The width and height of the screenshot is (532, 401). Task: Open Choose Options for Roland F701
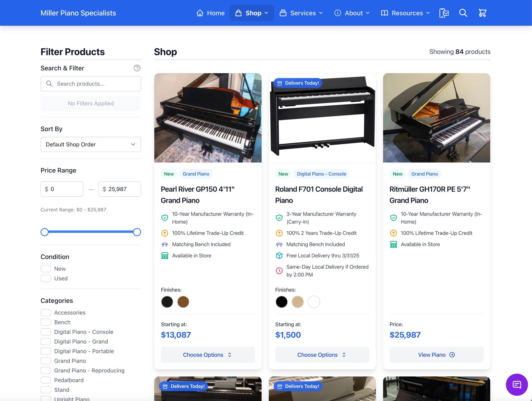[x=322, y=355]
